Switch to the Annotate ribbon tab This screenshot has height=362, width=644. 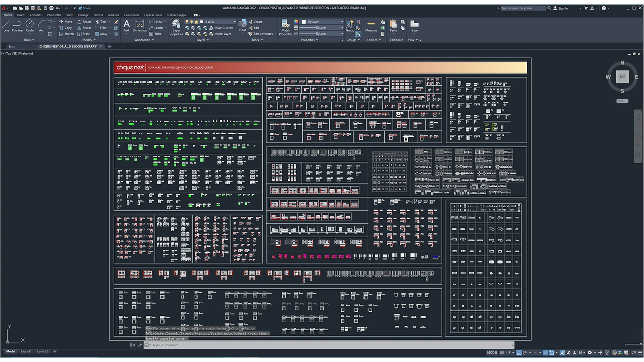pos(35,15)
